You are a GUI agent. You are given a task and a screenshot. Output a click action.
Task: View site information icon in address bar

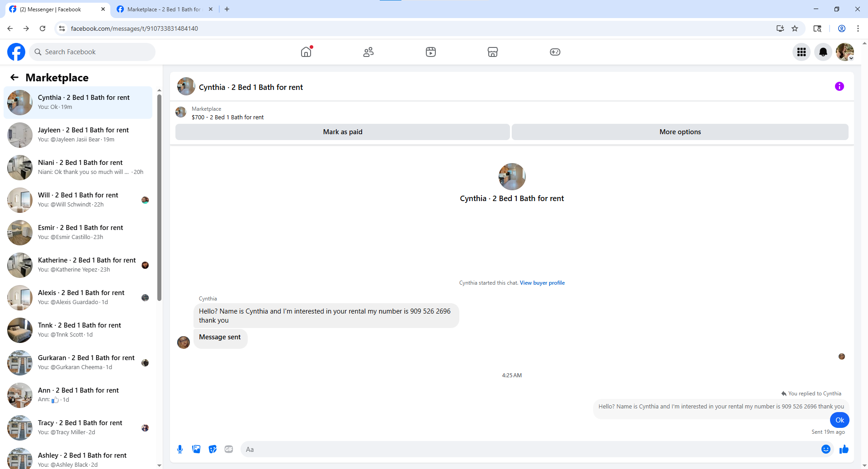(x=62, y=28)
